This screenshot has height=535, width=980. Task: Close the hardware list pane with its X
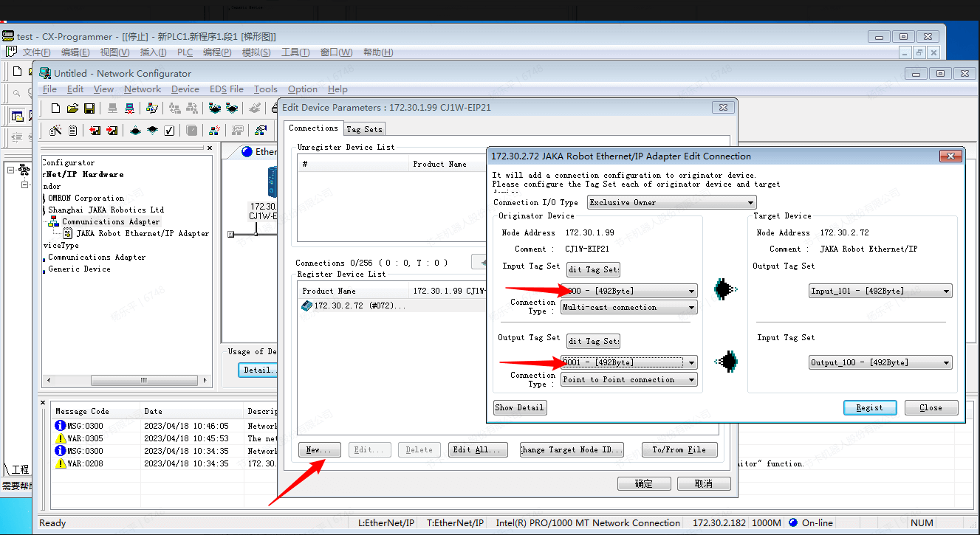coord(210,148)
